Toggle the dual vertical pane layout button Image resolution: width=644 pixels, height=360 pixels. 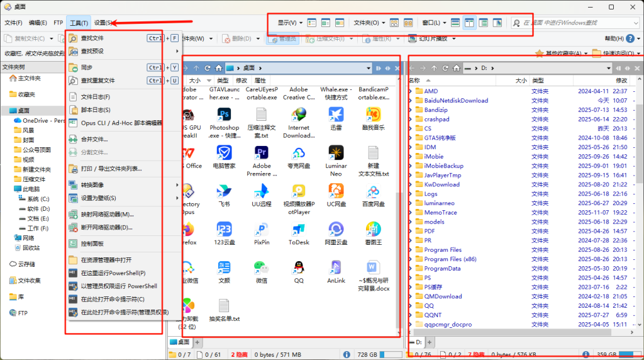click(x=469, y=23)
